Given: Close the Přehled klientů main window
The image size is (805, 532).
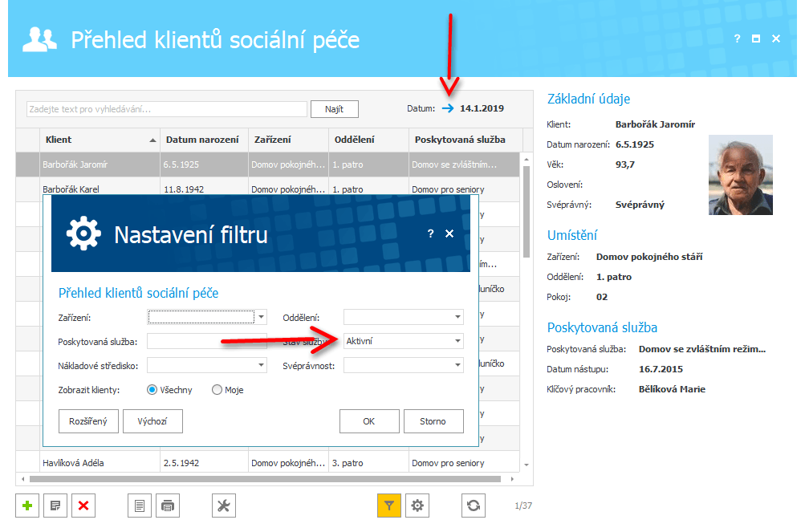Looking at the screenshot, I should click(776, 39).
